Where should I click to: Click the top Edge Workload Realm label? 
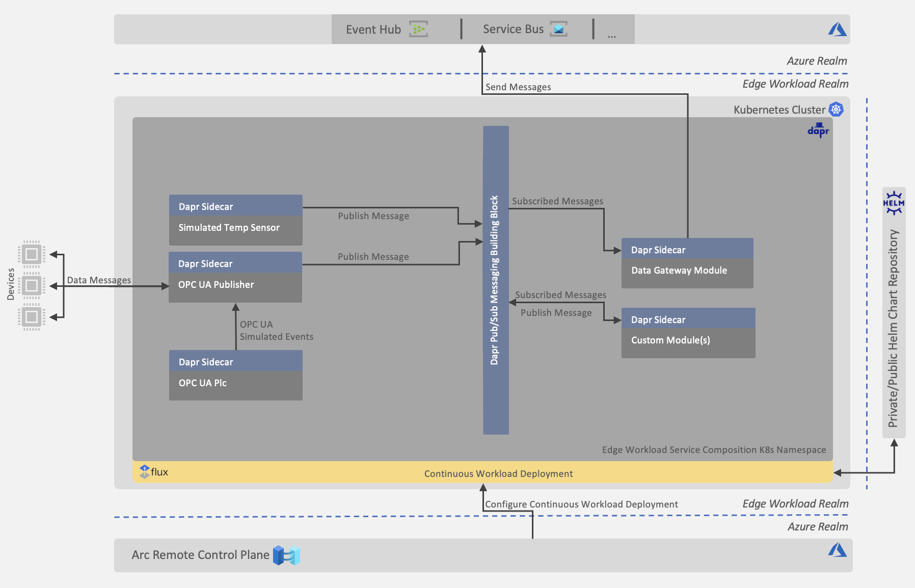tap(795, 84)
